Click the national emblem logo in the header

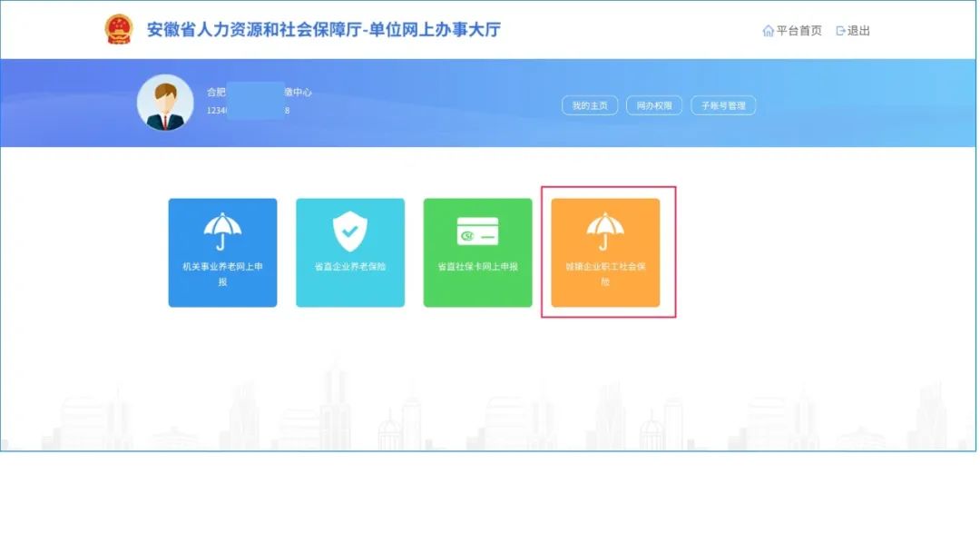coord(119,28)
